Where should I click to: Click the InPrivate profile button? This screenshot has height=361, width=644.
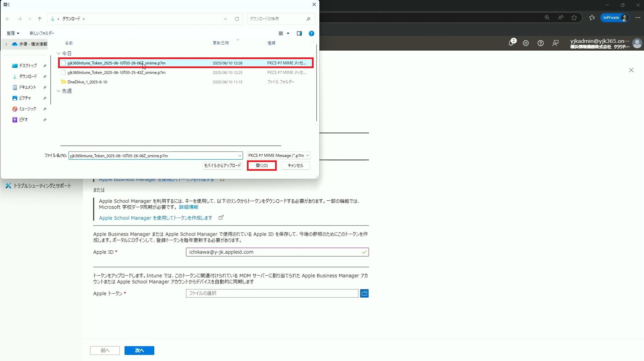(x=615, y=18)
